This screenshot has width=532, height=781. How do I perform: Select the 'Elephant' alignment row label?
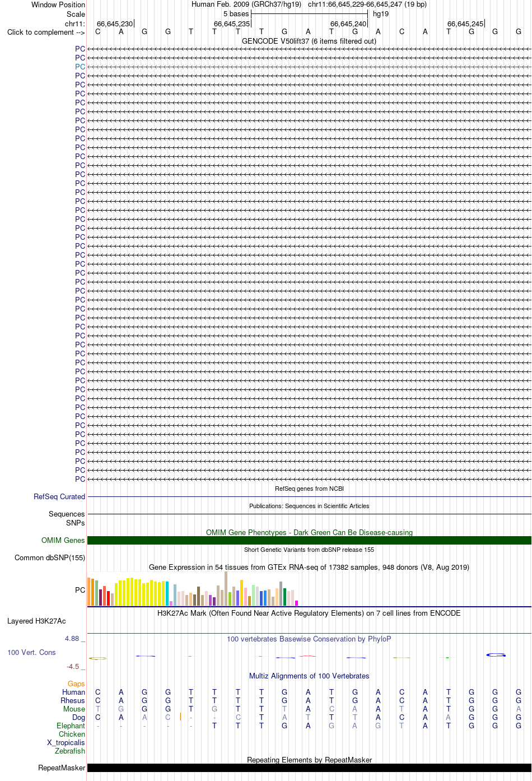[x=71, y=726]
